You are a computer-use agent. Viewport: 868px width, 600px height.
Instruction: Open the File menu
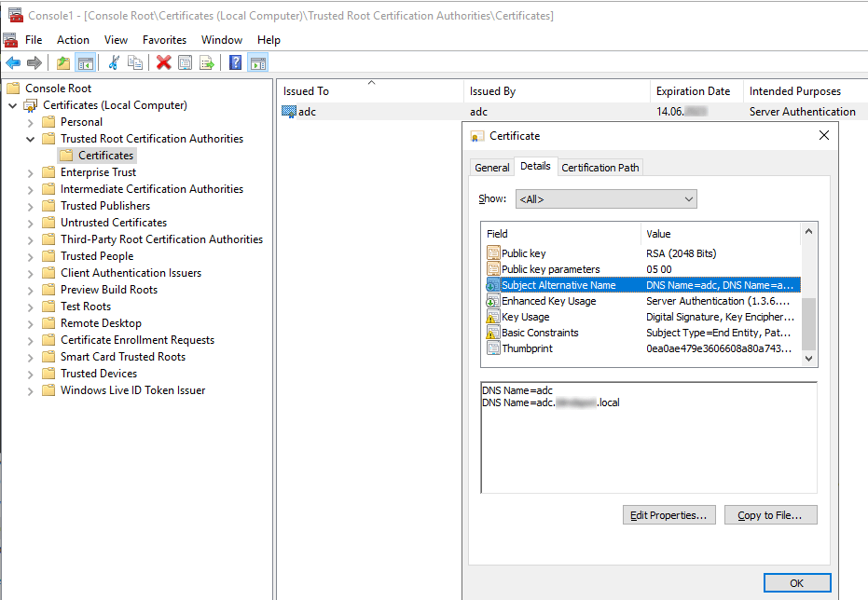pyautogui.click(x=34, y=40)
